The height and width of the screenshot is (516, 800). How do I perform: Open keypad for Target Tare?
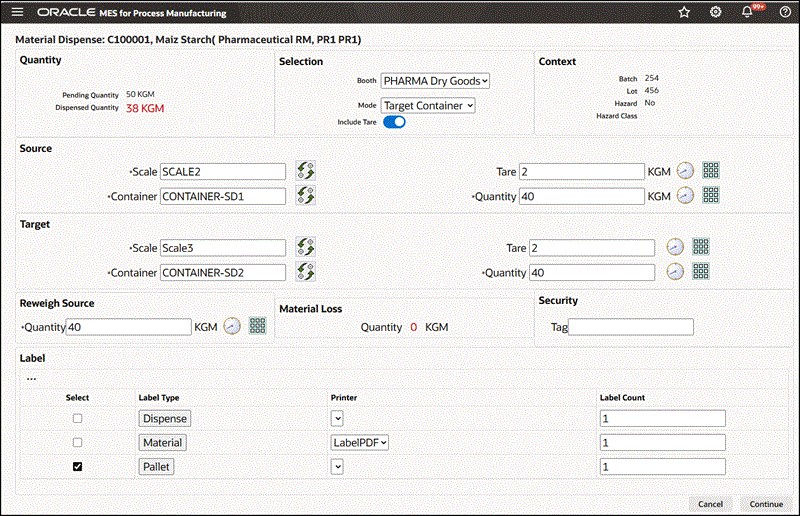[701, 247]
